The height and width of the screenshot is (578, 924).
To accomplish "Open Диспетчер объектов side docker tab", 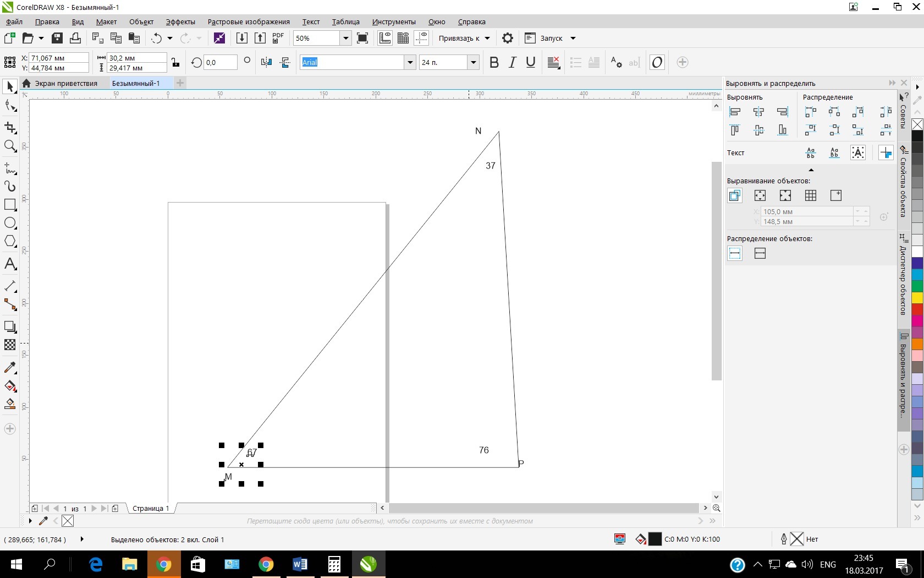I will pyautogui.click(x=903, y=275).
